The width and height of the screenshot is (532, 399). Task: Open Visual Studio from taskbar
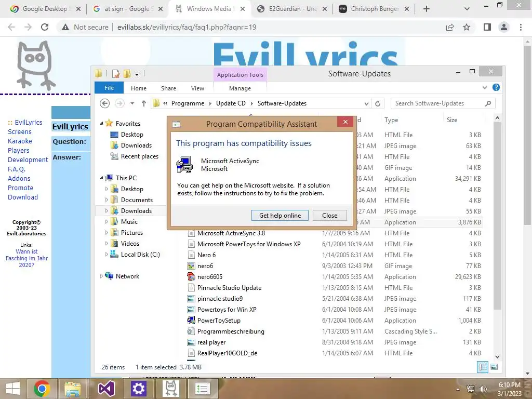(106, 389)
